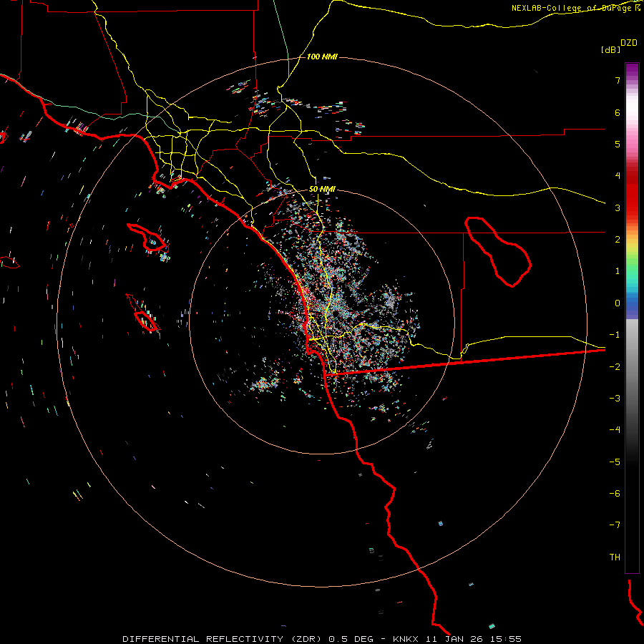Screen dimensions: 644x644
Task: Click the '50 NMI' range ring label
Action: (322, 190)
